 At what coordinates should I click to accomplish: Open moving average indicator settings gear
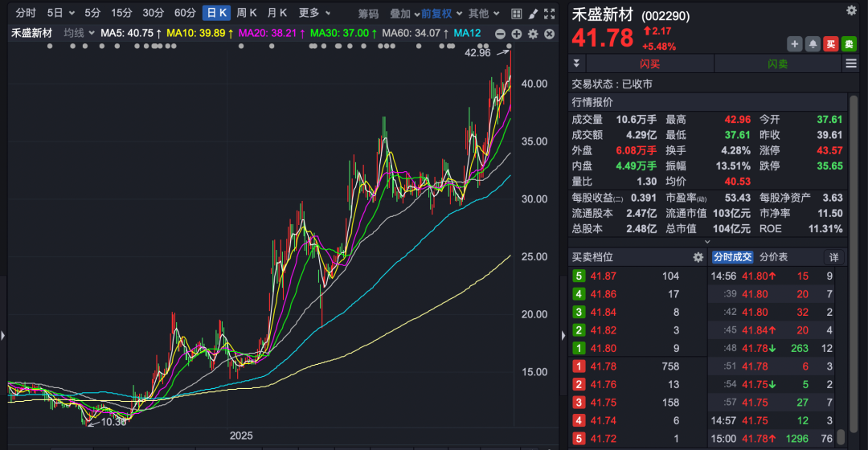533,33
